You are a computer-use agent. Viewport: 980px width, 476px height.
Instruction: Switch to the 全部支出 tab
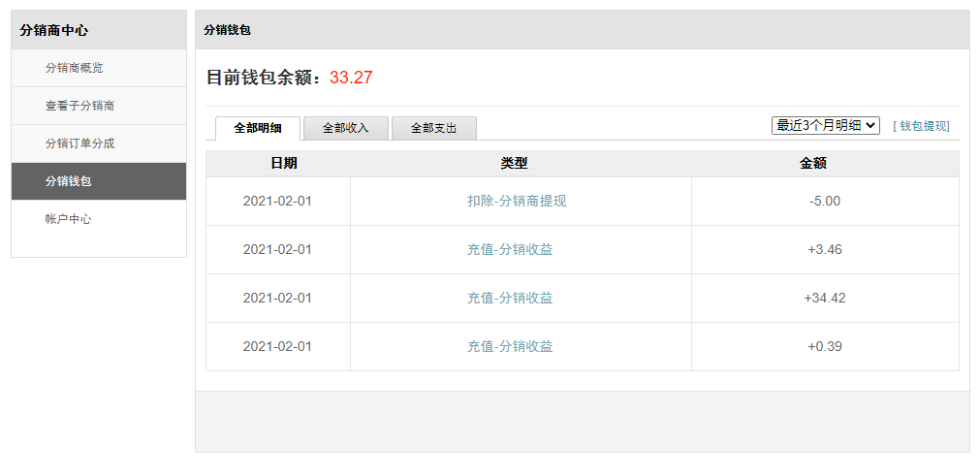[433, 128]
